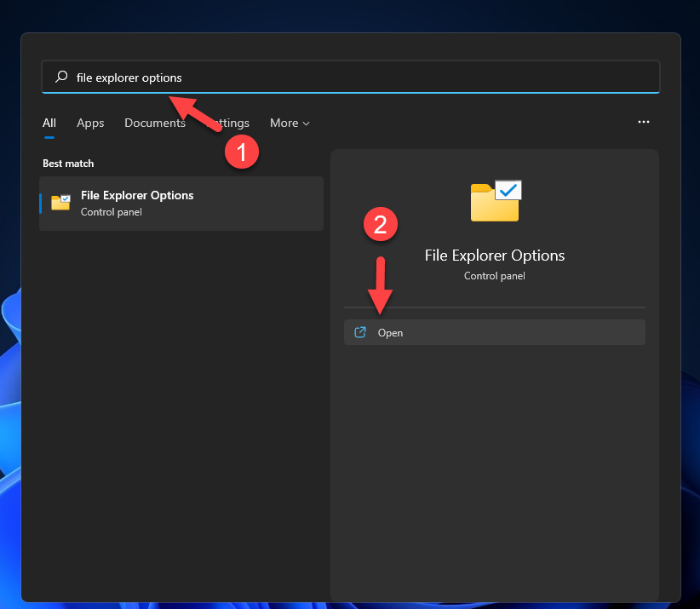Switch to the Apps tab
Image resolution: width=700 pixels, height=609 pixels.
tap(90, 123)
